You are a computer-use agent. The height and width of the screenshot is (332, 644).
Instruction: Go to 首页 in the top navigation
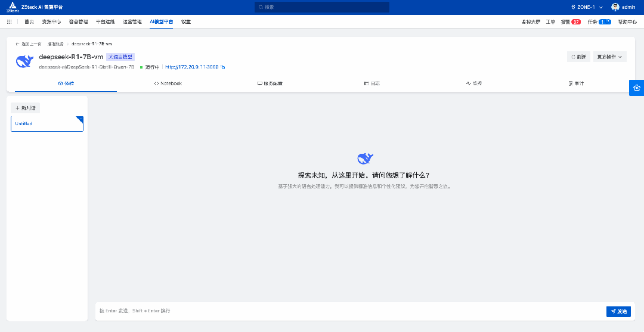[x=29, y=21]
